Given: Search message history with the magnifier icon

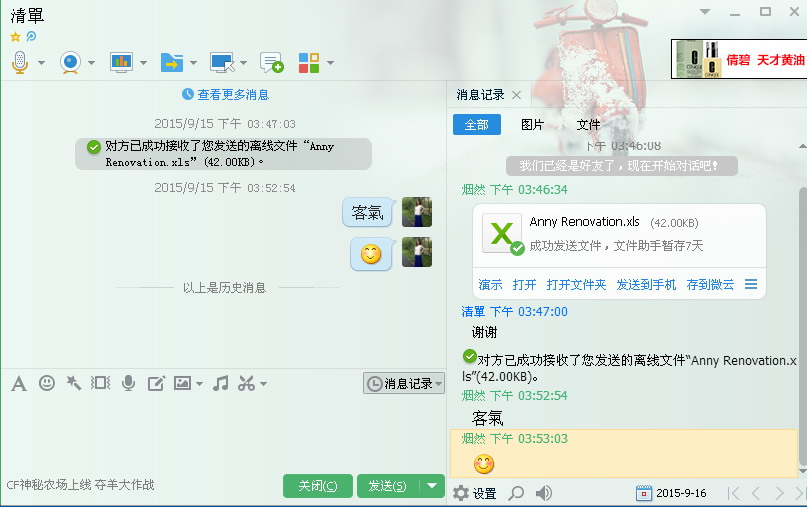Looking at the screenshot, I should pos(516,493).
